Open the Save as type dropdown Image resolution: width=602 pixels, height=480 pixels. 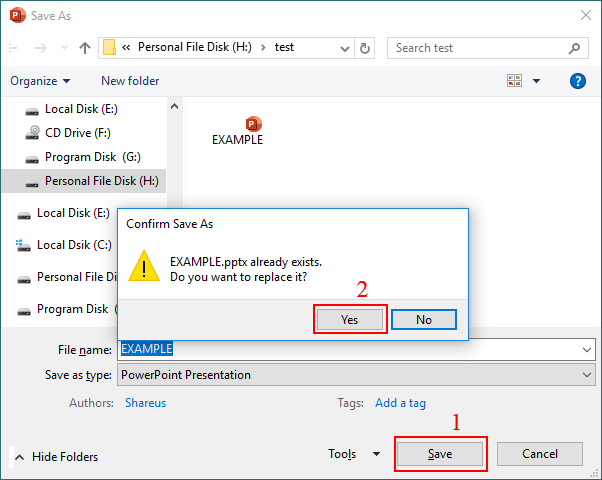(356, 375)
